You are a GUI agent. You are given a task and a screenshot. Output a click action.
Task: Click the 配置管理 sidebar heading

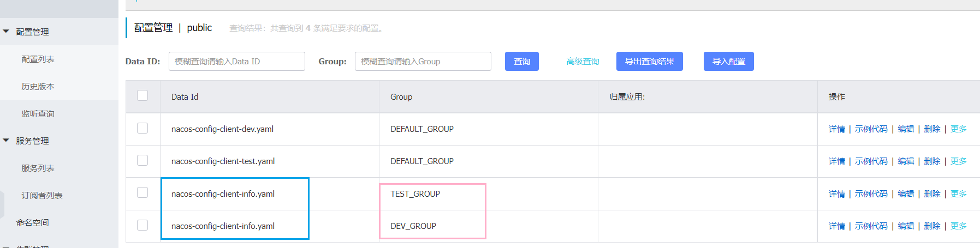(32, 32)
